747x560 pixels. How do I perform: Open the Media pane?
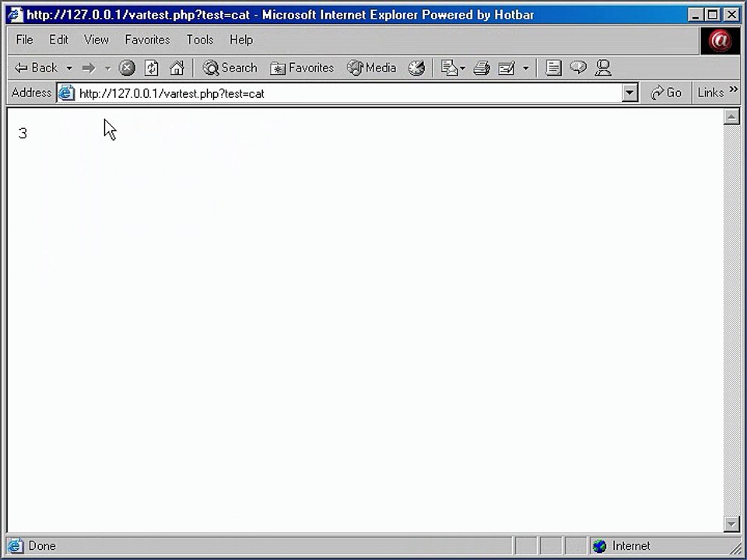coord(372,68)
